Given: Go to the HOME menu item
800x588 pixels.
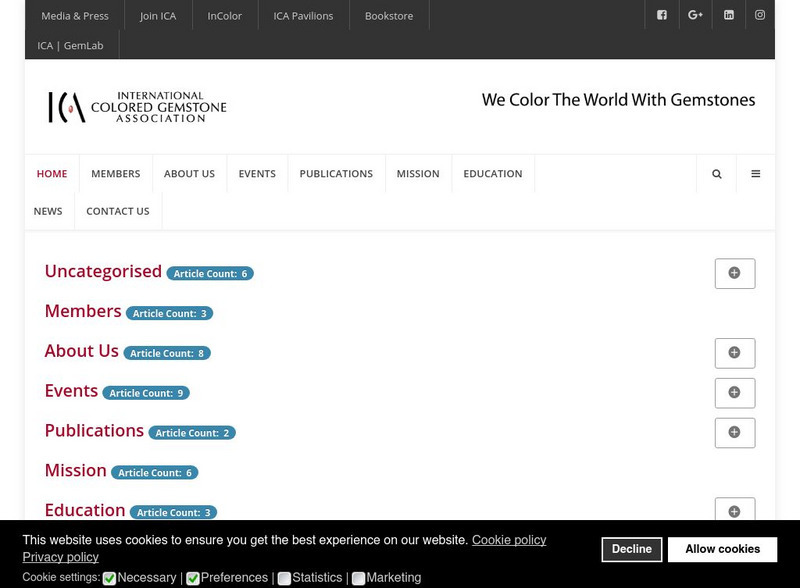Looking at the screenshot, I should (52, 174).
